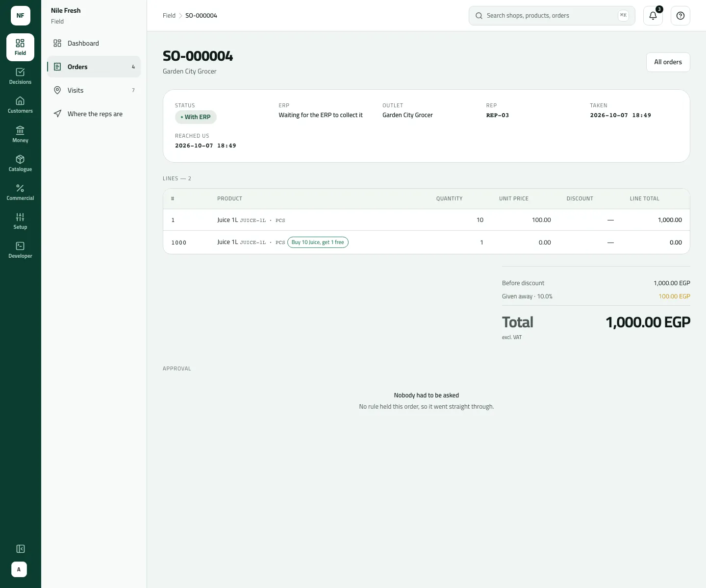706x588 pixels.
Task: Select Dashboard in the Field menu
Action: coord(94,43)
